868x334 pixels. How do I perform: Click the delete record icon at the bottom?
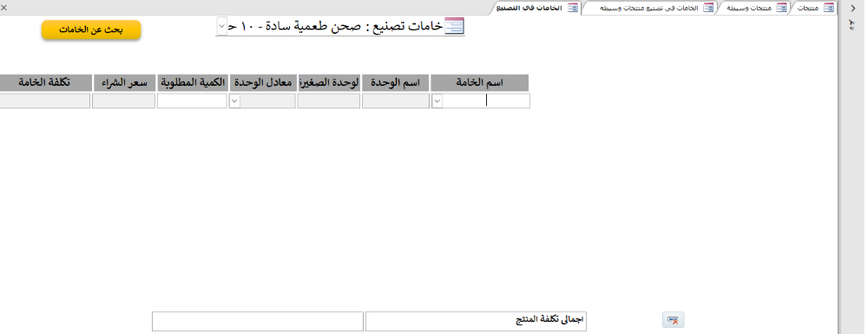click(674, 320)
